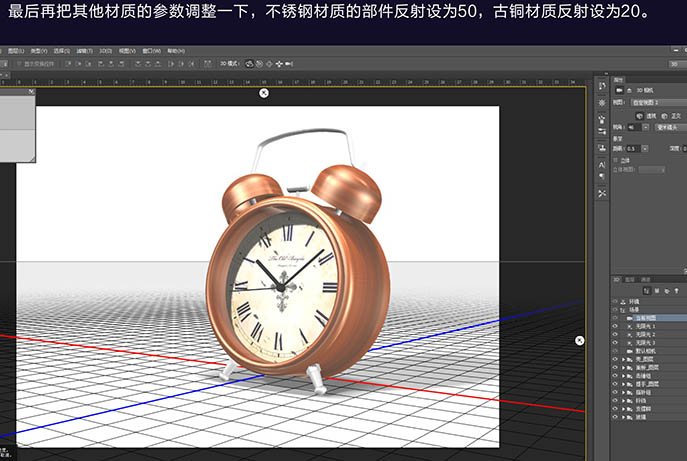Select the 3D pan (drag) mode icon
687x461 pixels.
(x=269, y=64)
